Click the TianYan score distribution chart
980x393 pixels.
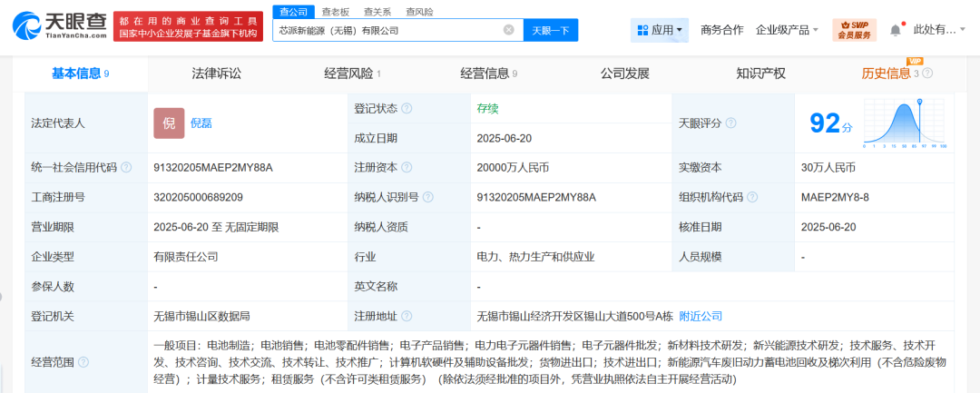pyautogui.click(x=905, y=123)
